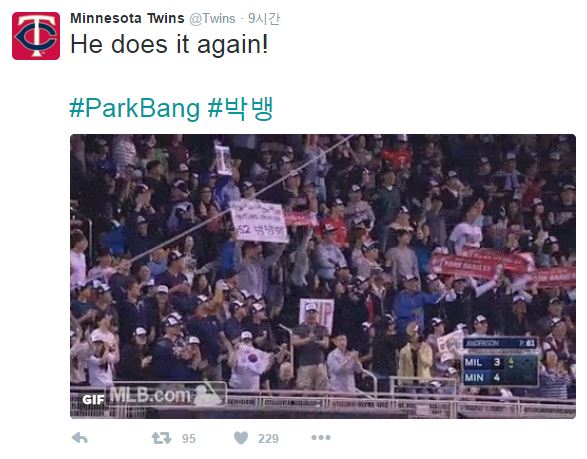This screenshot has height=459, width=587.
Task: Play the crowd GIF thumbnail
Action: coord(323,276)
